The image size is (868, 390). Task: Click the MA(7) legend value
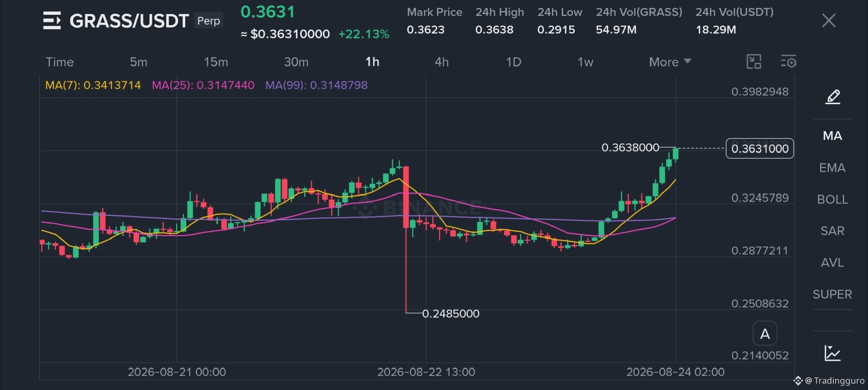93,85
